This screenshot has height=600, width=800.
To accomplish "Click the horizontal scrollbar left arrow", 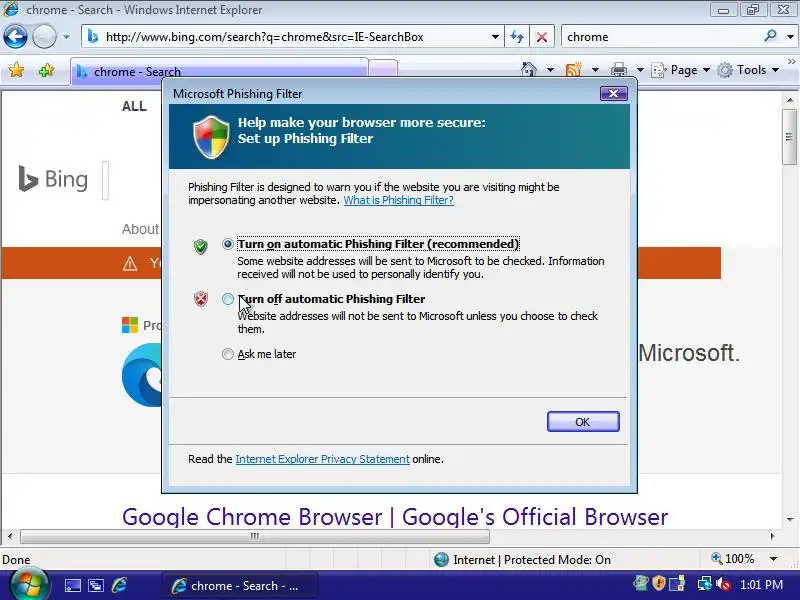I will 10,536.
